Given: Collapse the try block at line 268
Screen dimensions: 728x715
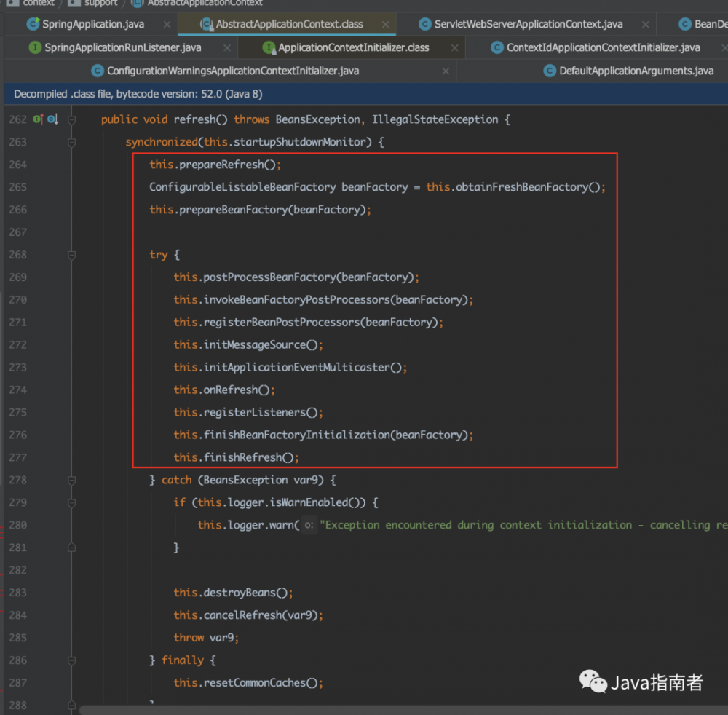Looking at the screenshot, I should pos(71,255).
